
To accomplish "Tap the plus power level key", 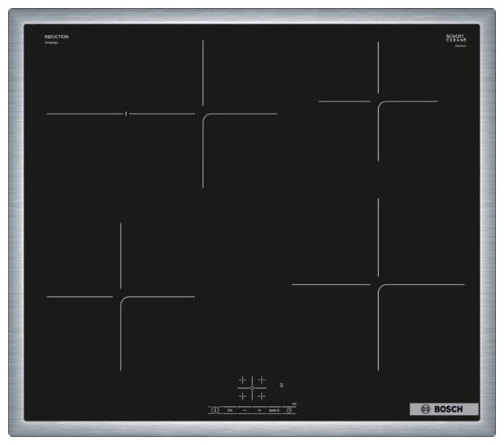I will coord(259,410).
